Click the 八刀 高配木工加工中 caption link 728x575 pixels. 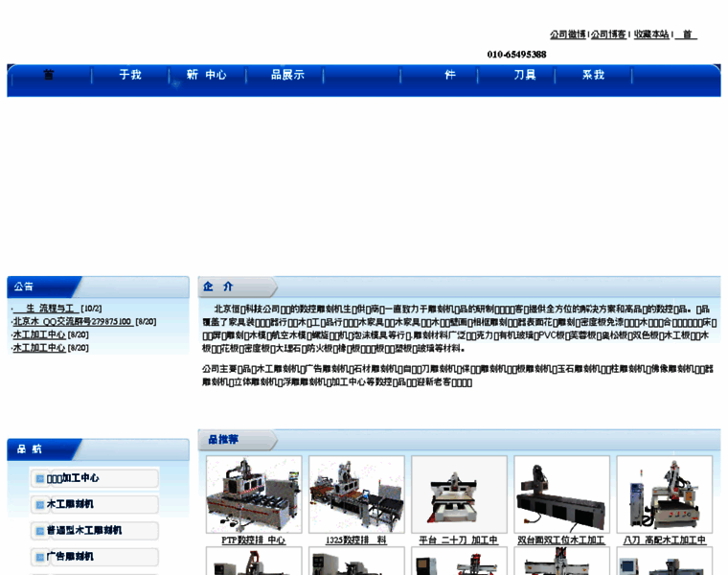pyautogui.click(x=665, y=540)
